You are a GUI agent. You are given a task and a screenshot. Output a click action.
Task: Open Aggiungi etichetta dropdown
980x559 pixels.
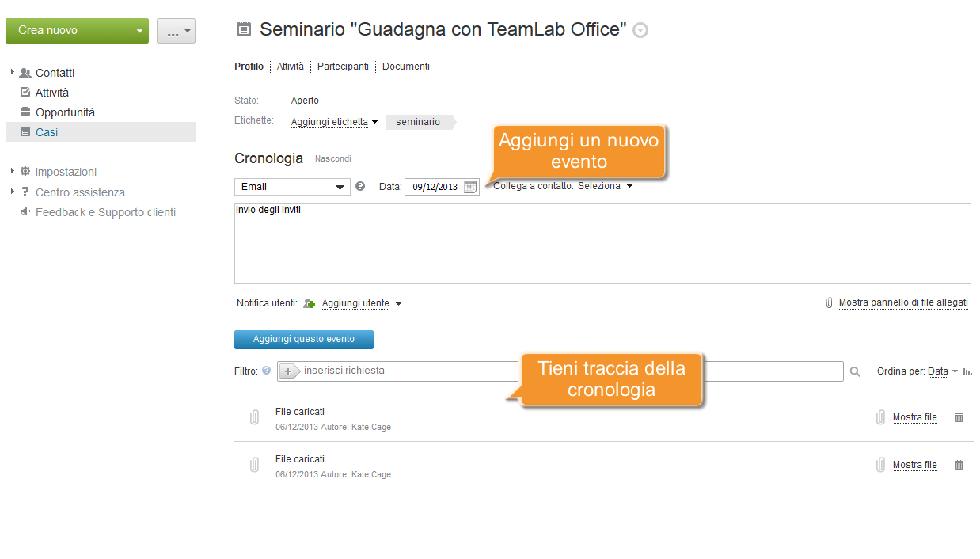point(334,122)
